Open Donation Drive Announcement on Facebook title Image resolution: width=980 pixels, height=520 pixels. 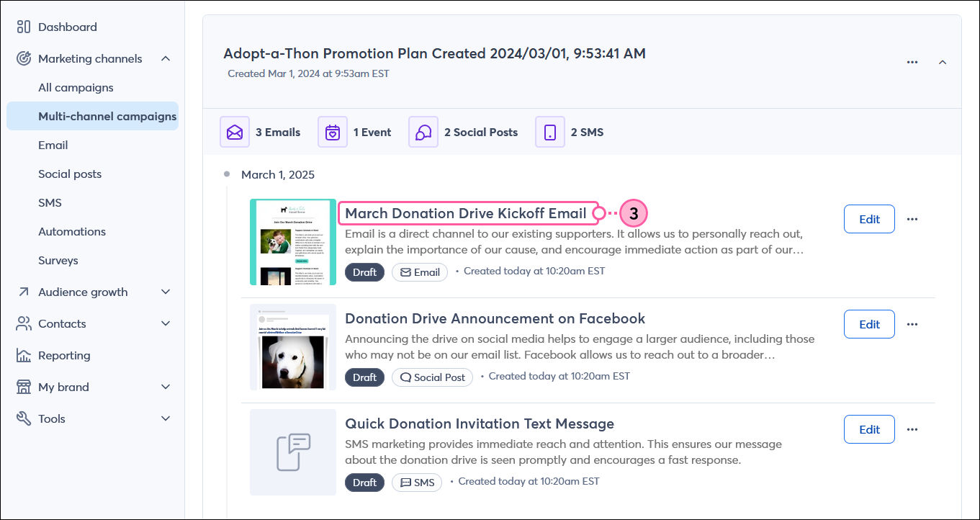[x=495, y=318]
